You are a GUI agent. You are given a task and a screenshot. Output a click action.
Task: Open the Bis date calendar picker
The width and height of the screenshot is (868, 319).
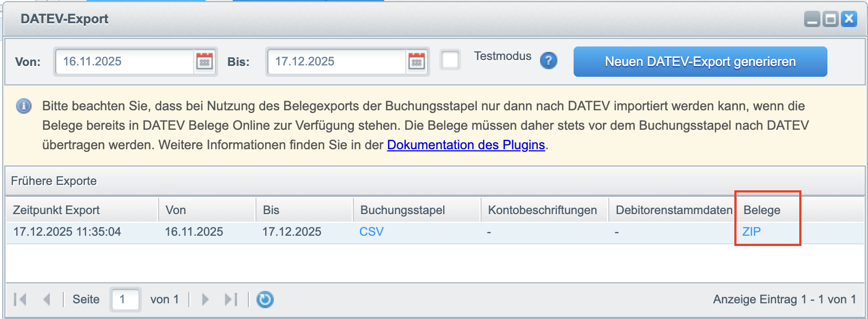tap(416, 62)
